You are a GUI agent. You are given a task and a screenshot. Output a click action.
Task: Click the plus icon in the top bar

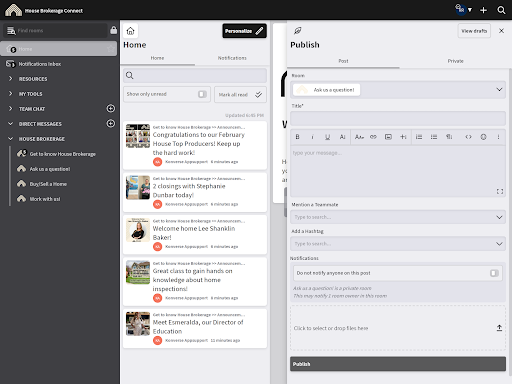pyautogui.click(x=483, y=10)
